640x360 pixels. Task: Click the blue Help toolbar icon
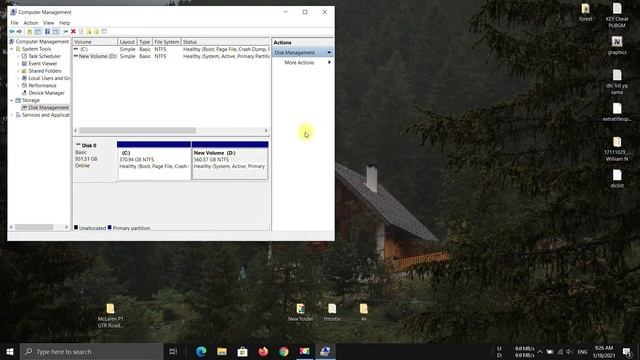pyautogui.click(x=47, y=31)
